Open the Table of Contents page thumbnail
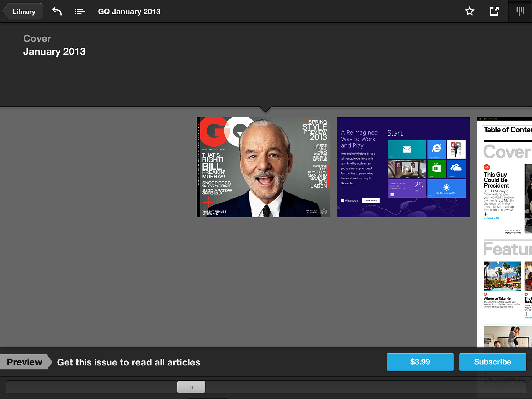This screenshot has width=532, height=399. point(505,232)
